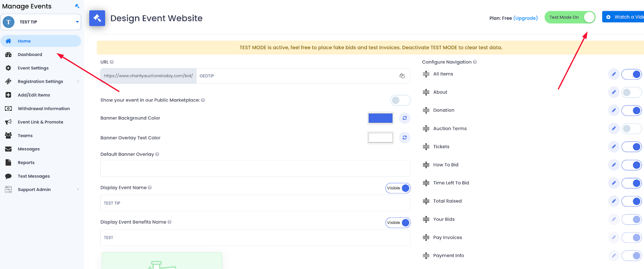The height and width of the screenshot is (269, 644).
Task: Disable the Time Left To Bid toggle
Action: point(632,183)
